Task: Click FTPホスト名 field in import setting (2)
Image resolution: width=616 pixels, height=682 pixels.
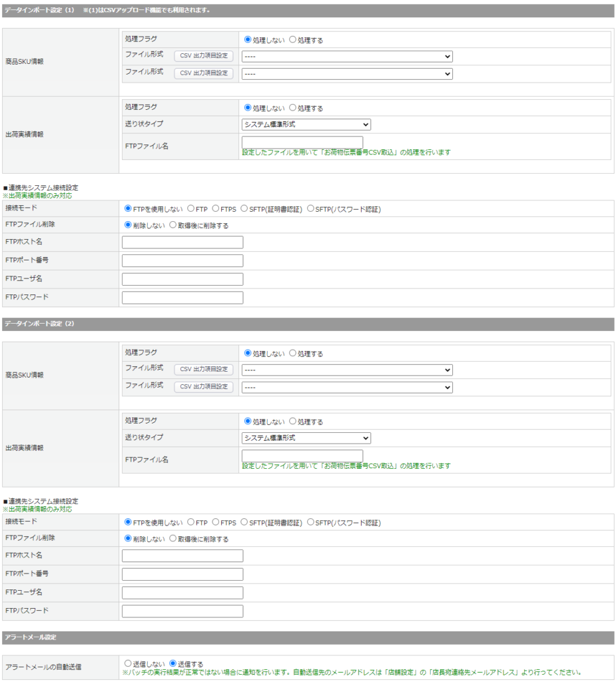Action: pos(182,556)
